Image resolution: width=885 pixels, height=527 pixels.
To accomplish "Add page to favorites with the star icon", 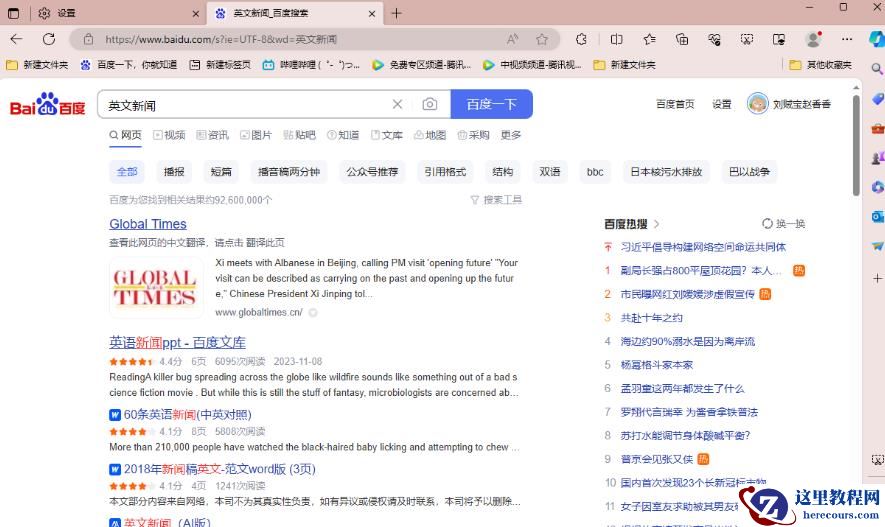I will click(x=542, y=39).
